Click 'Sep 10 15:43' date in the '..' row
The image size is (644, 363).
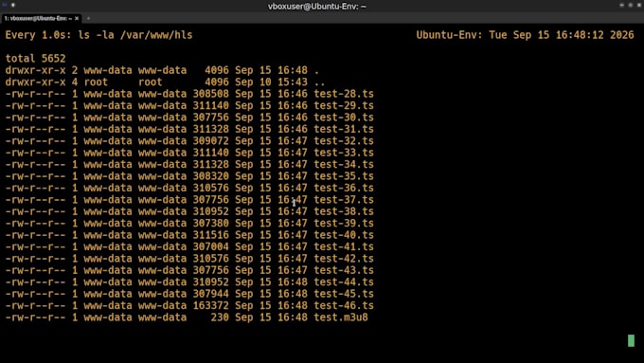[x=271, y=82]
